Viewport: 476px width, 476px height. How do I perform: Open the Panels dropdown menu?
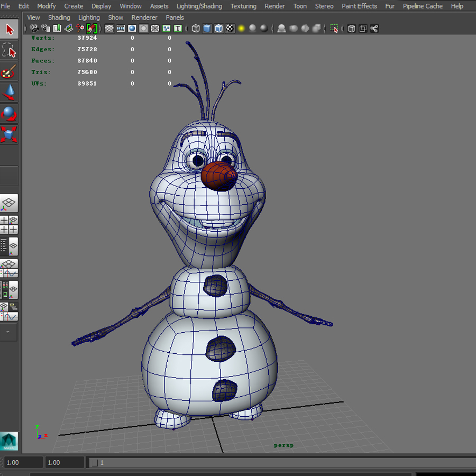coord(175,17)
